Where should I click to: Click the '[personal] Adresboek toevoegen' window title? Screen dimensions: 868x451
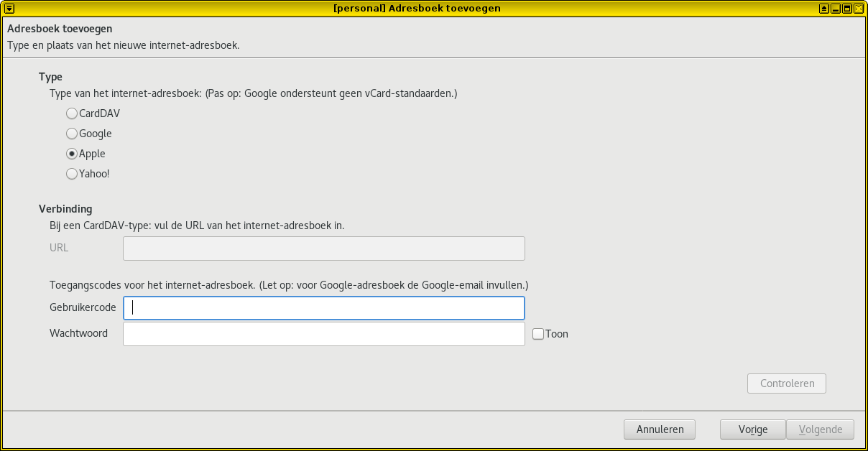pyautogui.click(x=417, y=9)
